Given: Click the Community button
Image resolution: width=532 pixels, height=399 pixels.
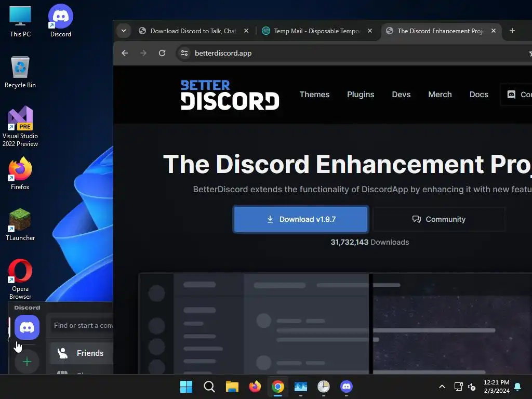Looking at the screenshot, I should coord(438,219).
